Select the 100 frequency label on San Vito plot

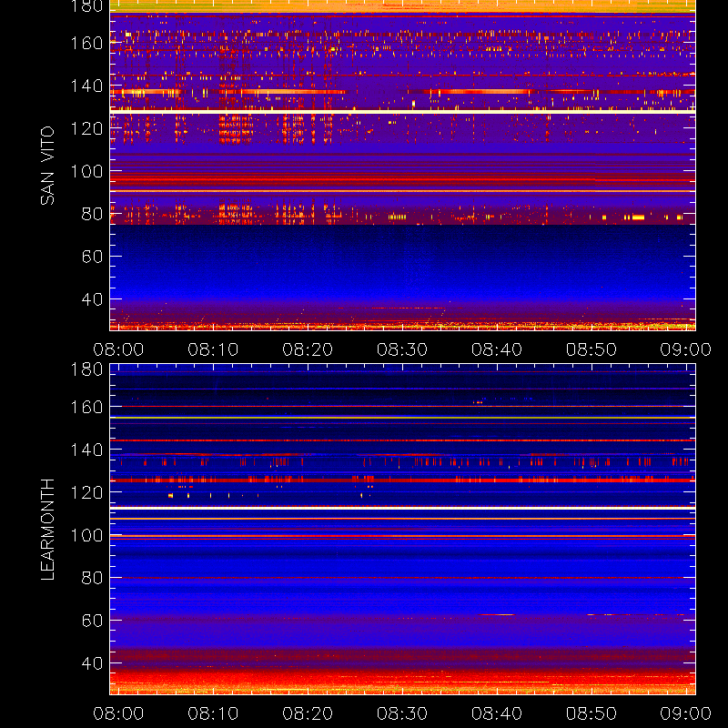(x=86, y=171)
